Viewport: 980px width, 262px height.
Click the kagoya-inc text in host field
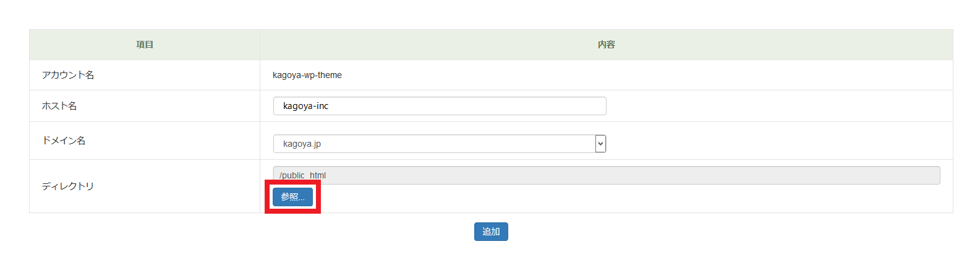pos(305,106)
